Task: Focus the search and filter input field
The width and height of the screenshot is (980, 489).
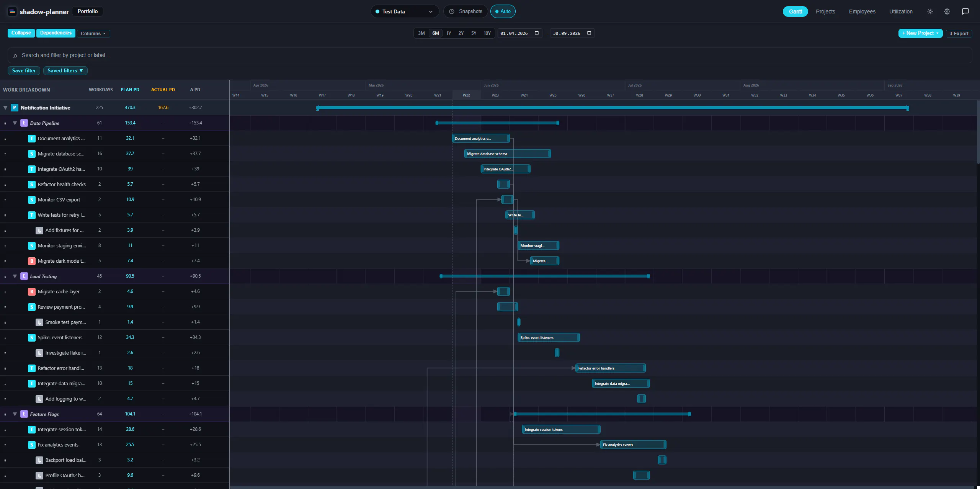Action: [x=490, y=55]
